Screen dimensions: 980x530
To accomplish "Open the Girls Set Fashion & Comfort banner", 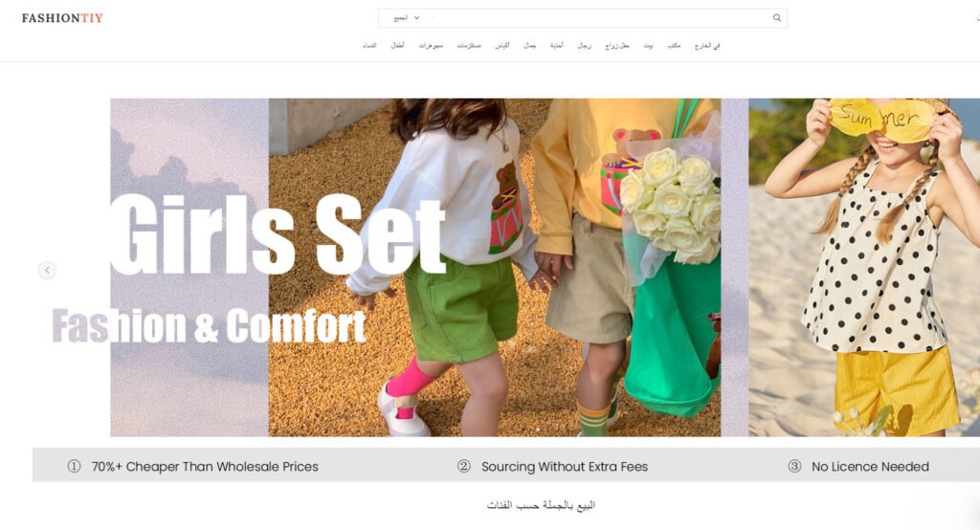I will click(x=415, y=268).
